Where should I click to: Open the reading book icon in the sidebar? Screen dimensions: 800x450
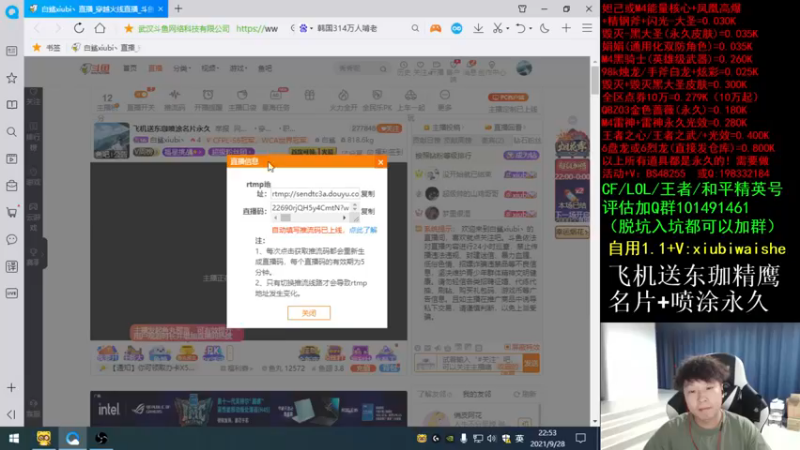point(12,105)
